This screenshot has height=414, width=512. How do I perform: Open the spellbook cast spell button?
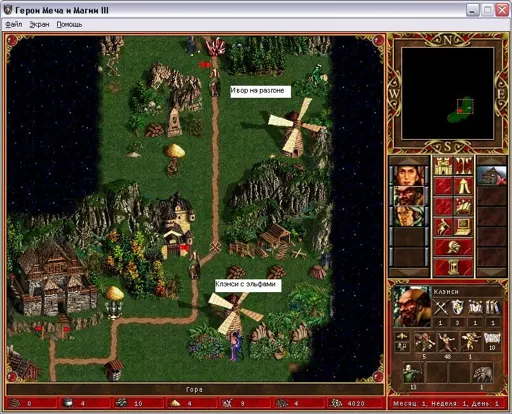point(463,207)
